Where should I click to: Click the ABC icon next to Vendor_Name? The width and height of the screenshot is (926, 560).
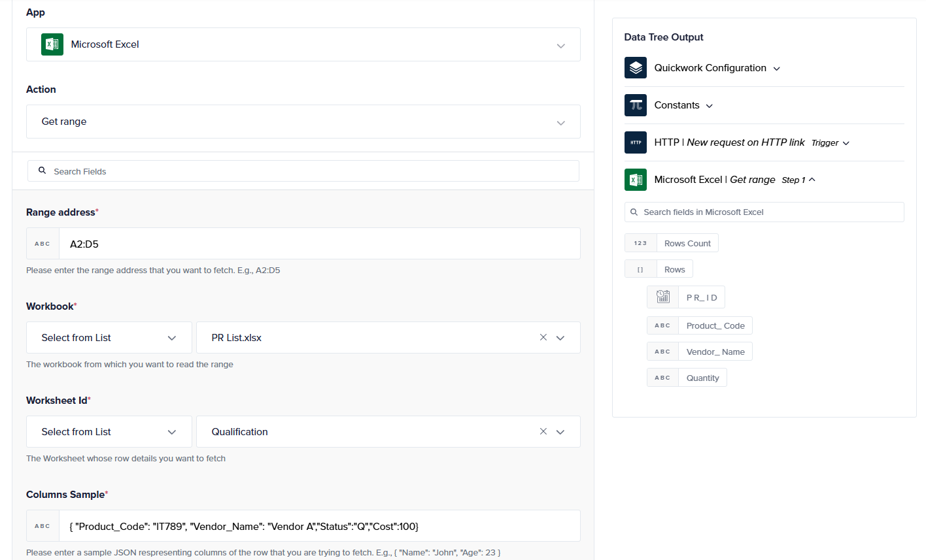[662, 352]
